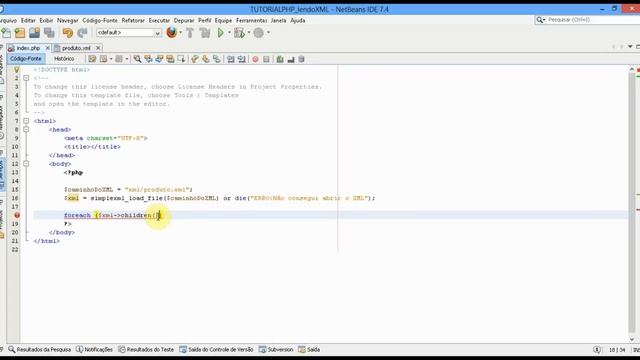The image size is (640, 360).
Task: Click the Debug Project icon
Action: [239, 33]
